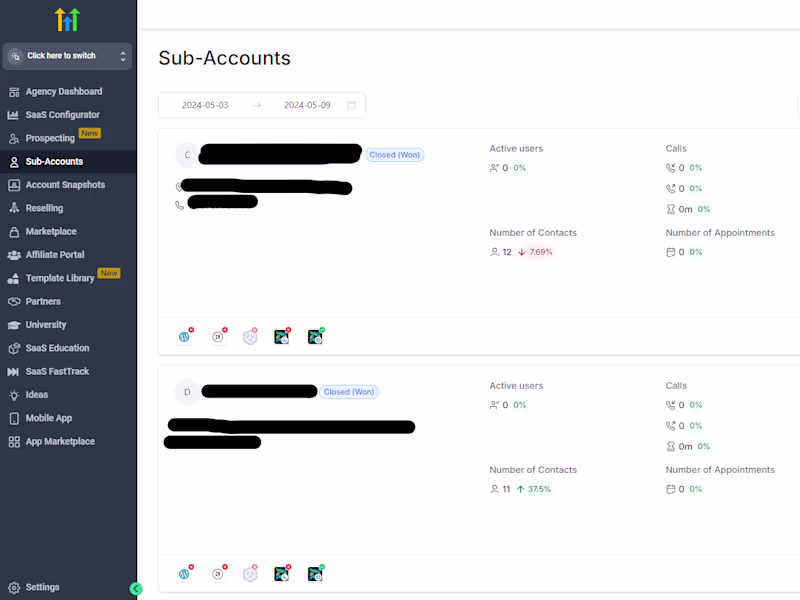The height and width of the screenshot is (600, 800).
Task: Edit the end date 2024-05-09 field
Action: pos(307,105)
